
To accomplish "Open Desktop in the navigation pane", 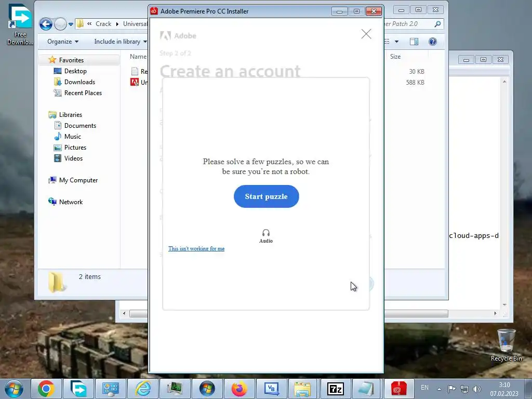I will pos(75,71).
